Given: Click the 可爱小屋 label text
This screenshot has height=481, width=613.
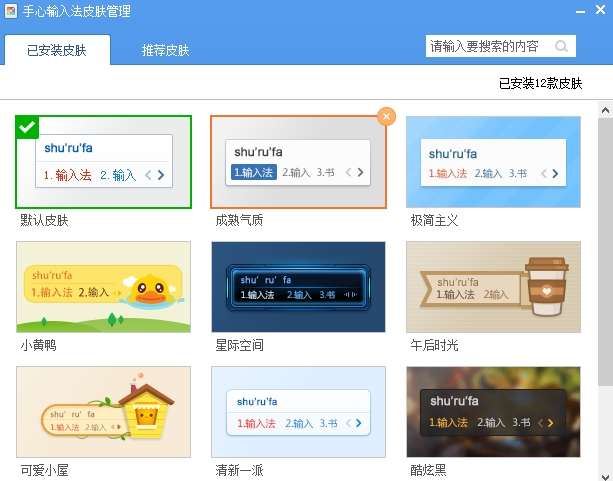Looking at the screenshot, I should (x=44, y=470).
